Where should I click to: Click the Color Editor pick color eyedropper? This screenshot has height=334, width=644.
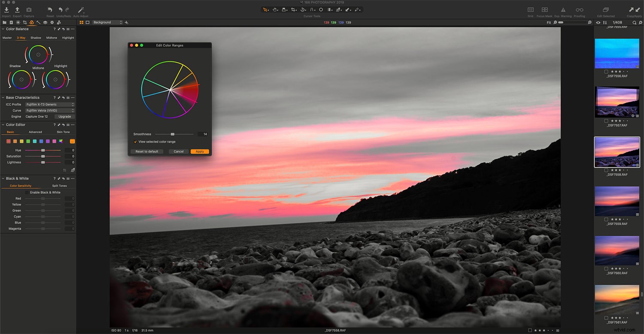pyautogui.click(x=72, y=170)
